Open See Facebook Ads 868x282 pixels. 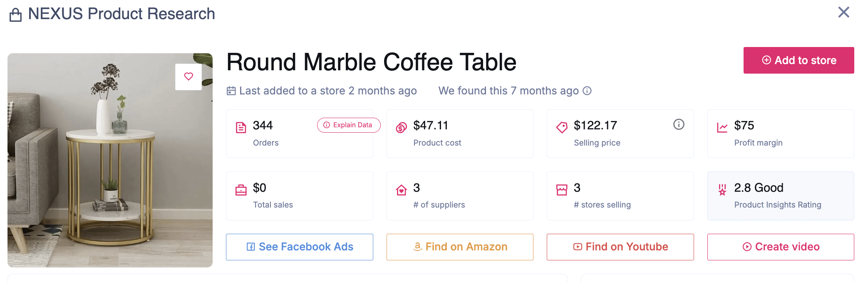point(299,247)
